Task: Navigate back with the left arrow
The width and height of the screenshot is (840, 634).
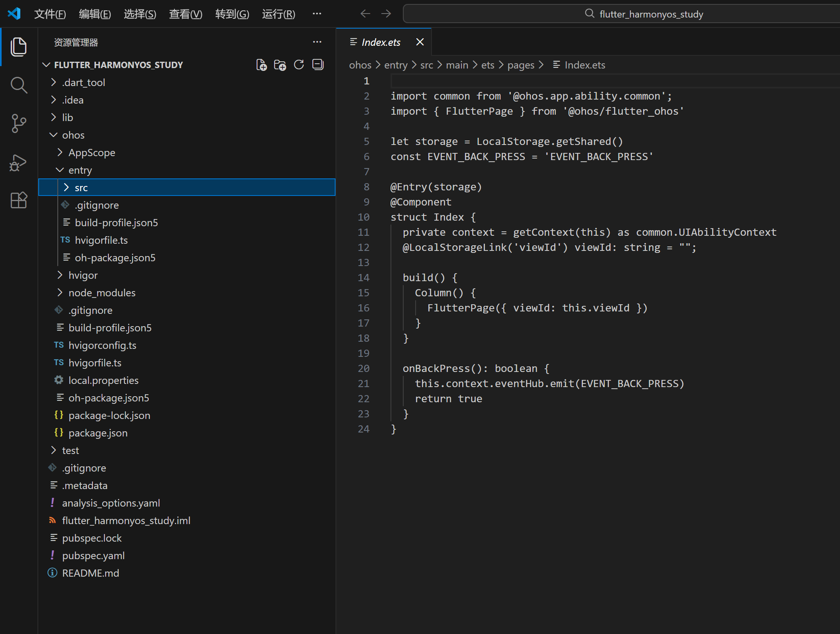Action: click(365, 14)
